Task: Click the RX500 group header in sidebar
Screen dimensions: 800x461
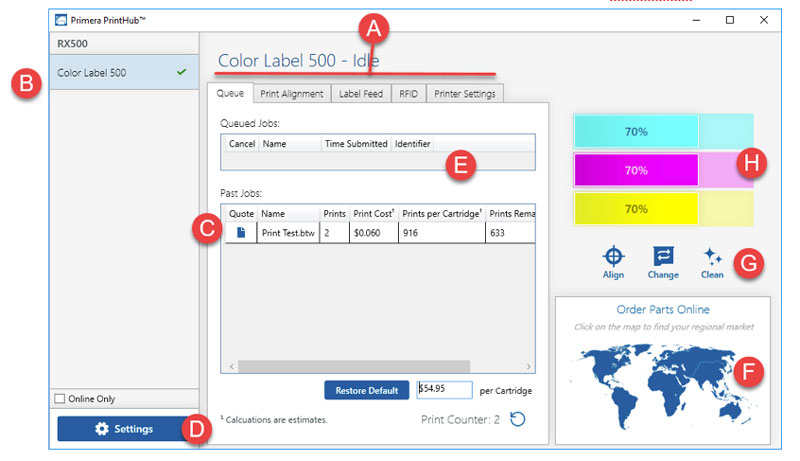Action: [124, 44]
